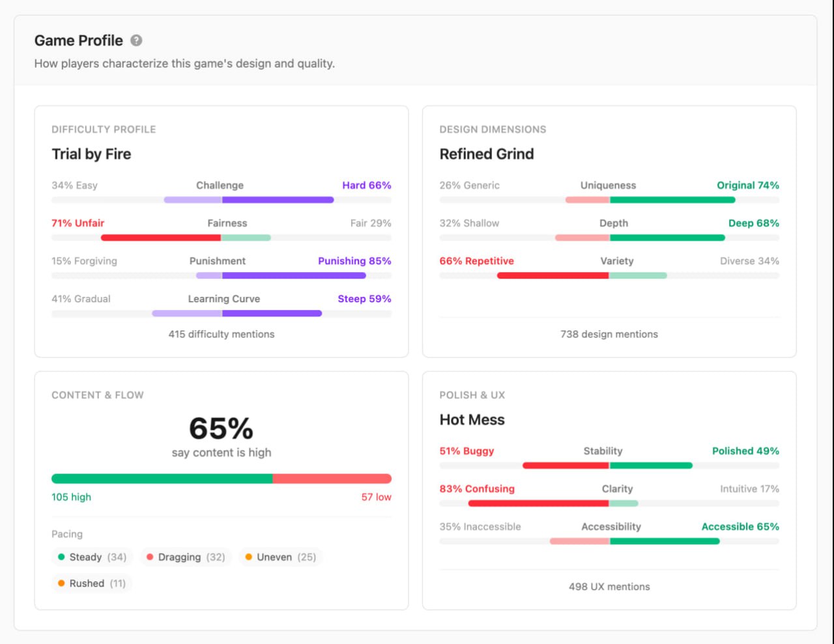The height and width of the screenshot is (644, 834).
Task: Click the Trial by Fire heading
Action: [x=91, y=154]
